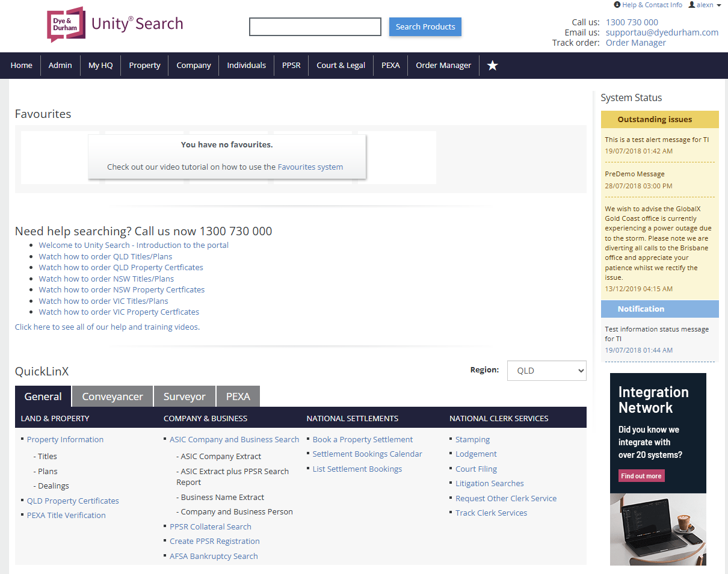Viewport: 728px width, 574px height.
Task: Open the Property Information link
Action: [65, 439]
